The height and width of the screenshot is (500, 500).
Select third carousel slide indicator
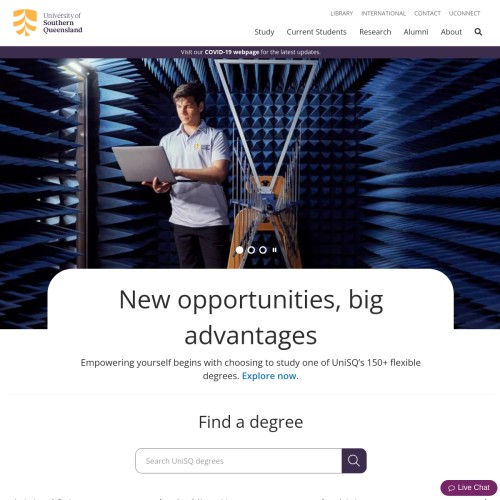[x=263, y=250]
